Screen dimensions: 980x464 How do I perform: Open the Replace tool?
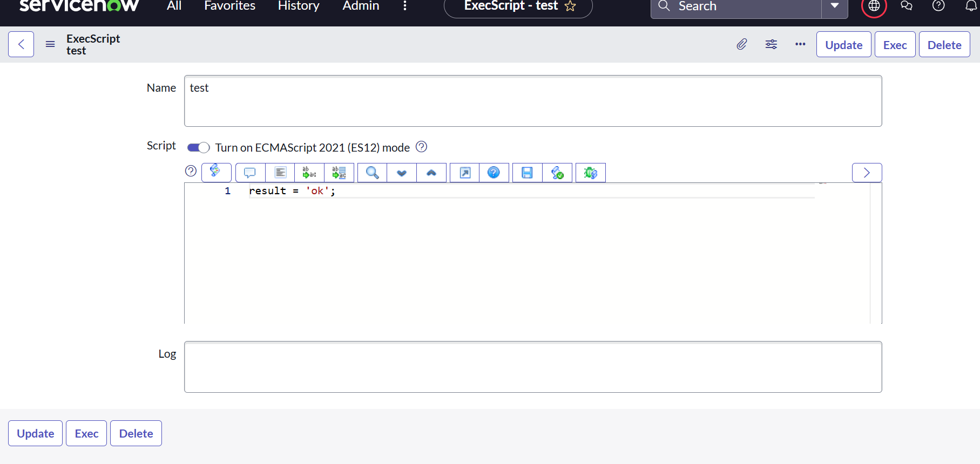(309, 173)
